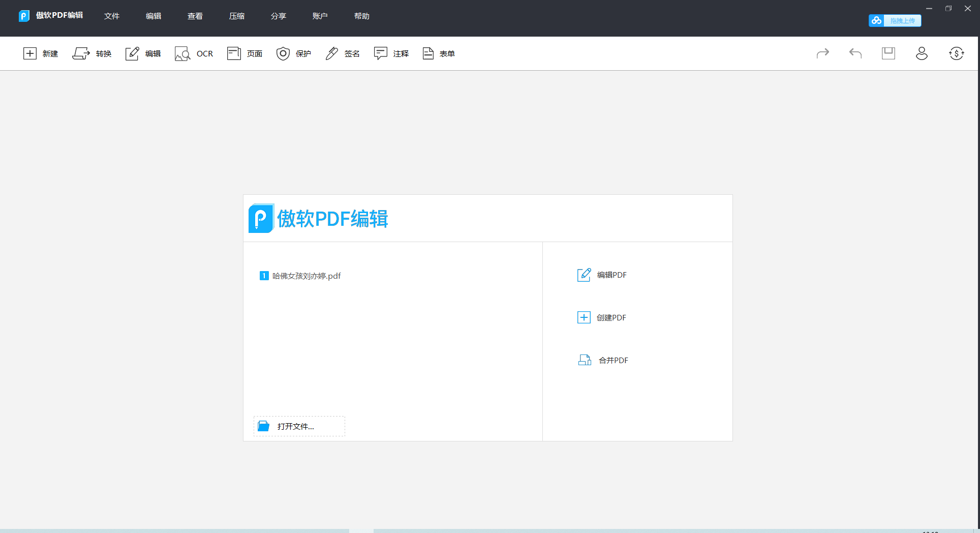Select the OCR tool

click(x=194, y=53)
